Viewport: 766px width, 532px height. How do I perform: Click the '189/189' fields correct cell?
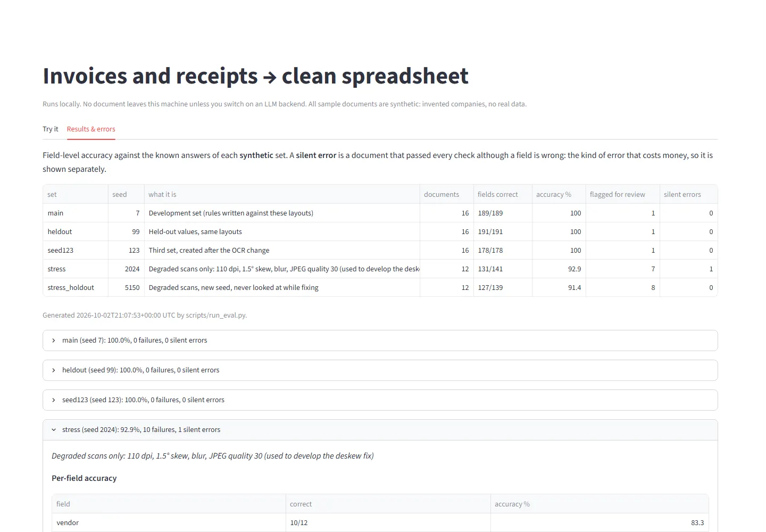pyautogui.click(x=503, y=213)
